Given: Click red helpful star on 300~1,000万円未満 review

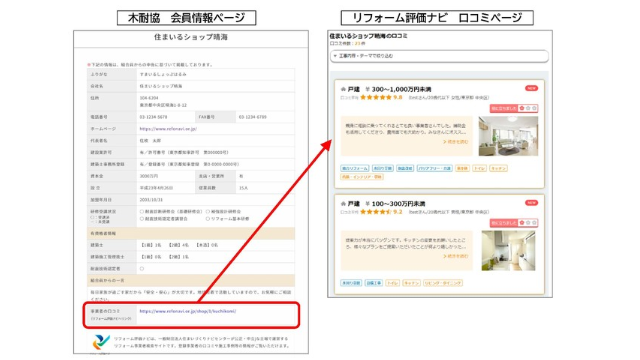Looking at the screenshot, I should click(x=522, y=108).
